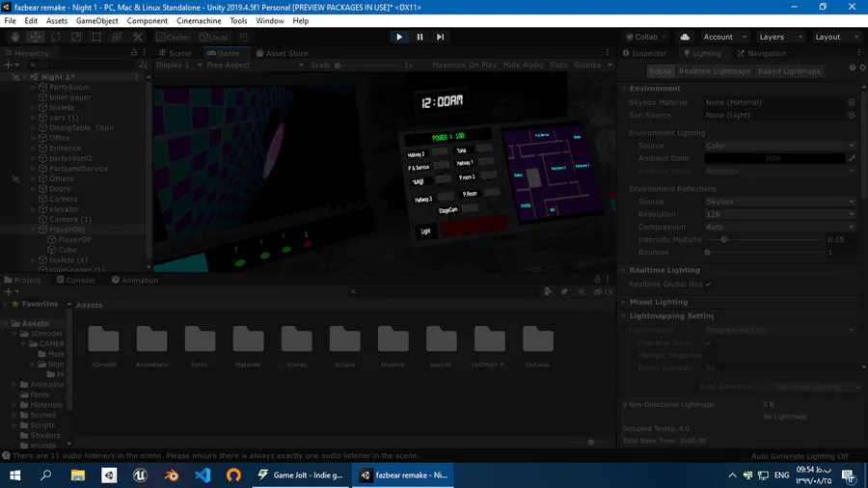
Task: Toggle the Gizmos button
Action: (588, 65)
